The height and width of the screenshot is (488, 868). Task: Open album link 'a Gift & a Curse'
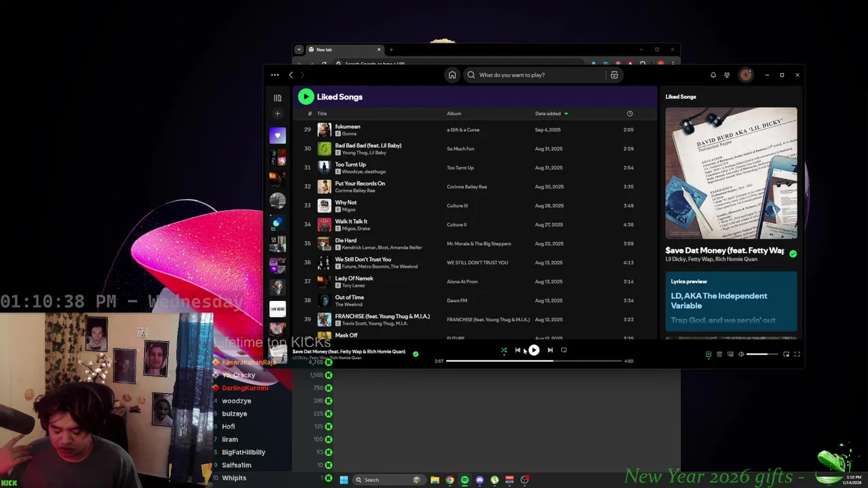(463, 130)
